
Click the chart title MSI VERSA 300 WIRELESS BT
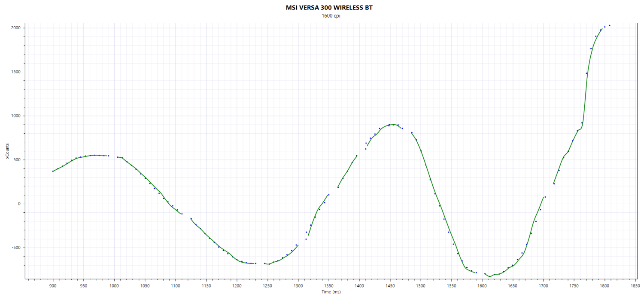click(332, 8)
